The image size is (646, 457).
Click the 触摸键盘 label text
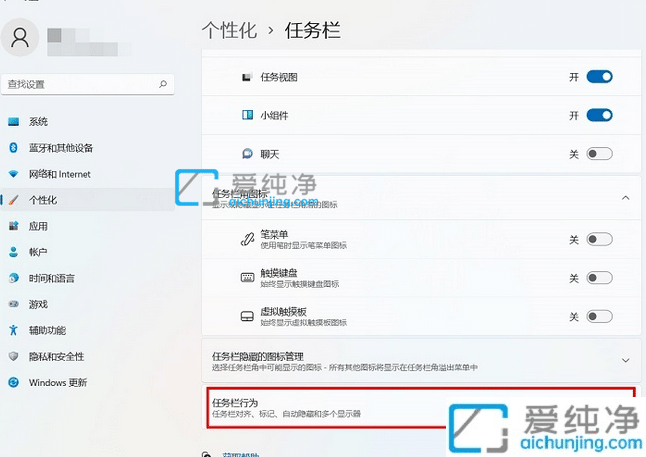coord(279,273)
